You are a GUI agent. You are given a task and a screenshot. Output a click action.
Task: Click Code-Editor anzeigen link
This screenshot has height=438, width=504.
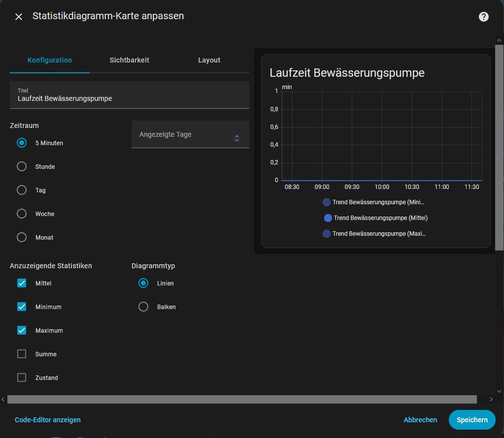click(48, 420)
